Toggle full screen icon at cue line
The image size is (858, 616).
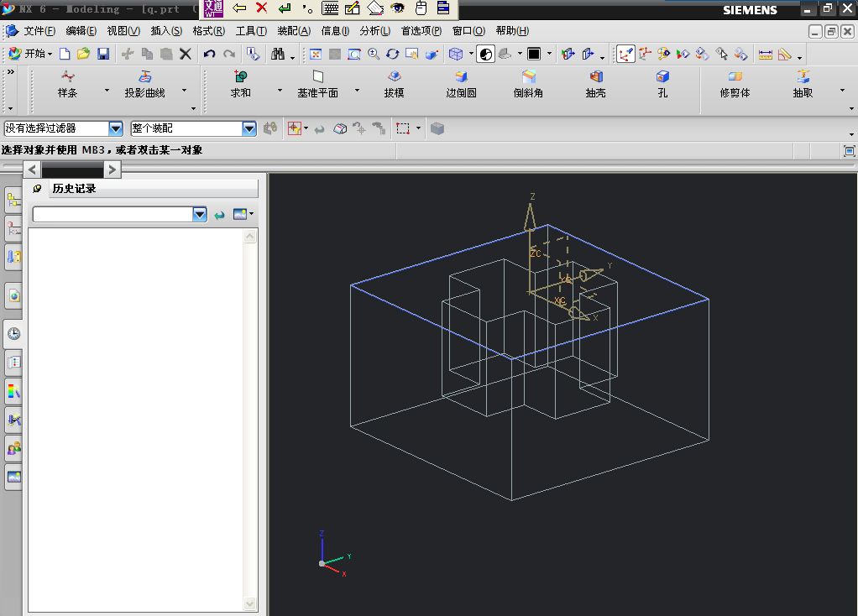click(850, 151)
